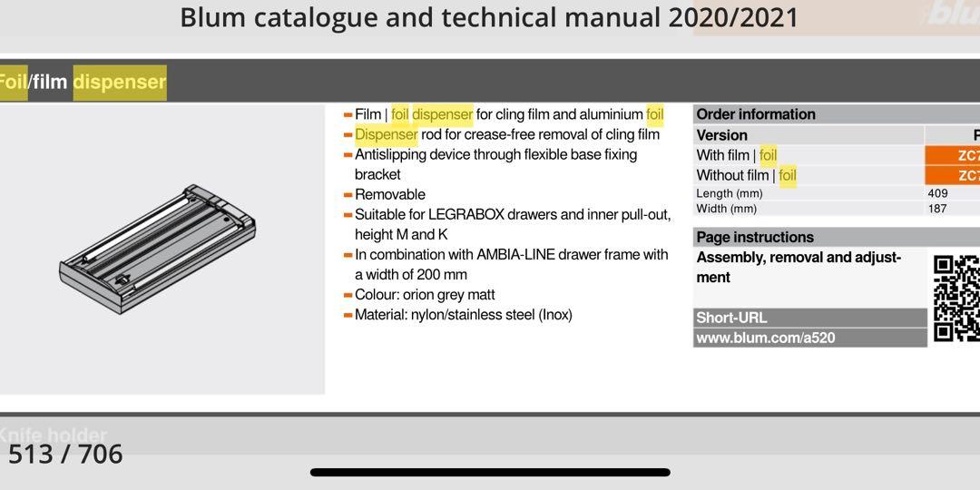Tap the iOS home indicator bar

490,472
